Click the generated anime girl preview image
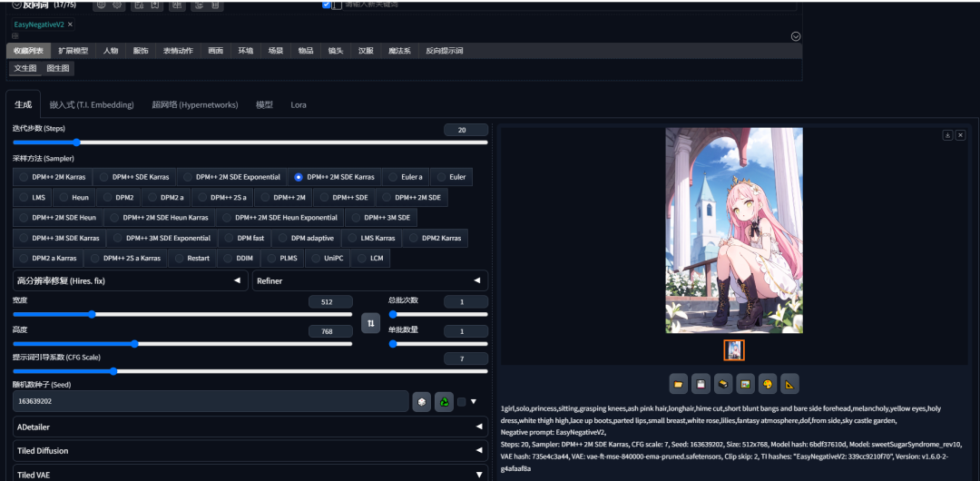The height and width of the screenshot is (481, 980). click(734, 231)
